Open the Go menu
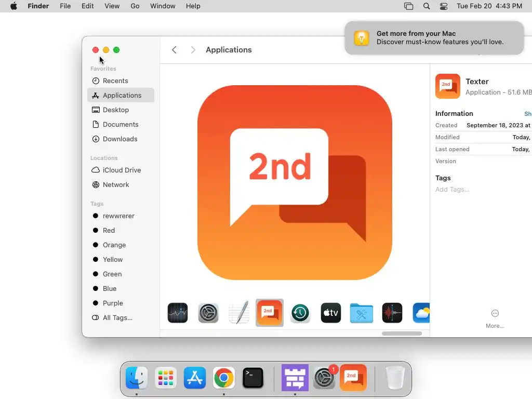The height and width of the screenshot is (399, 532). (135, 6)
